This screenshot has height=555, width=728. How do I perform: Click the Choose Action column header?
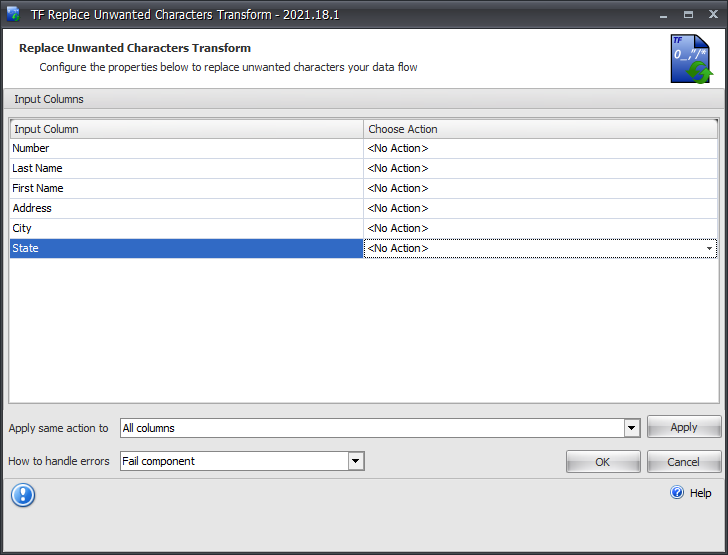pos(540,129)
